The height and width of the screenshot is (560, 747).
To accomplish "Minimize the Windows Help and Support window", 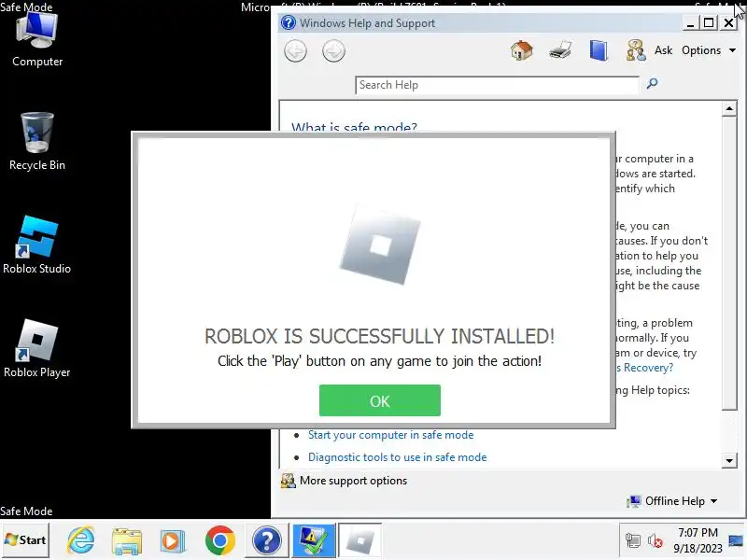I will tap(690, 22).
